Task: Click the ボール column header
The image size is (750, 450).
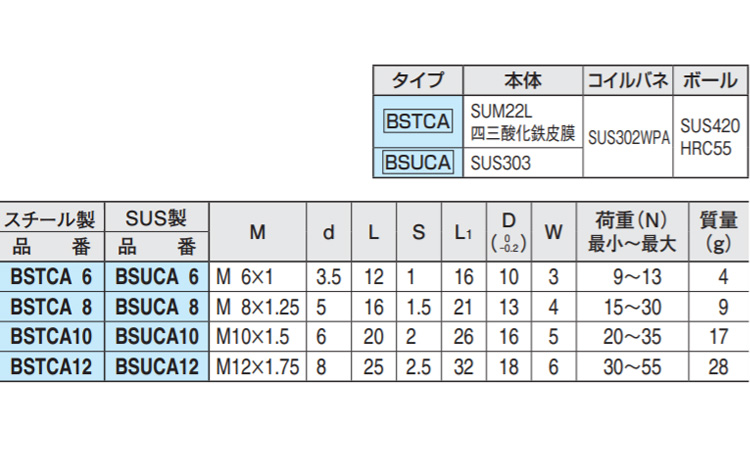Action: tap(708, 80)
